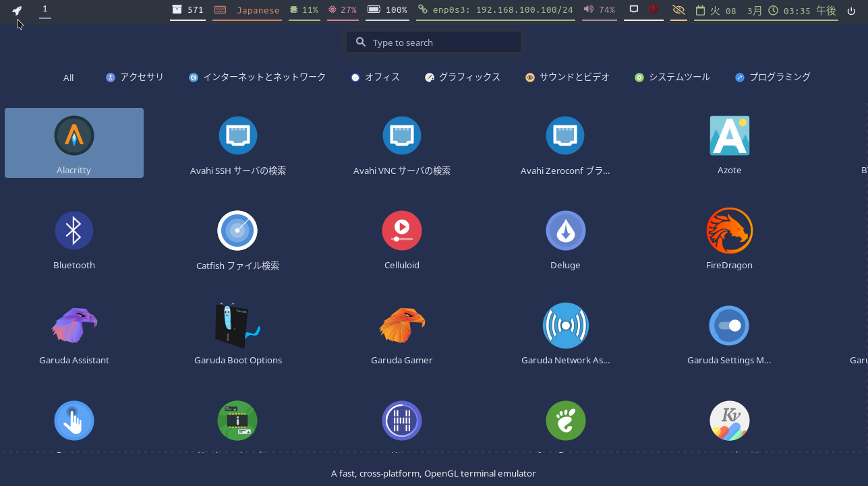Select the プログラミング category
868x486 pixels.
point(773,78)
